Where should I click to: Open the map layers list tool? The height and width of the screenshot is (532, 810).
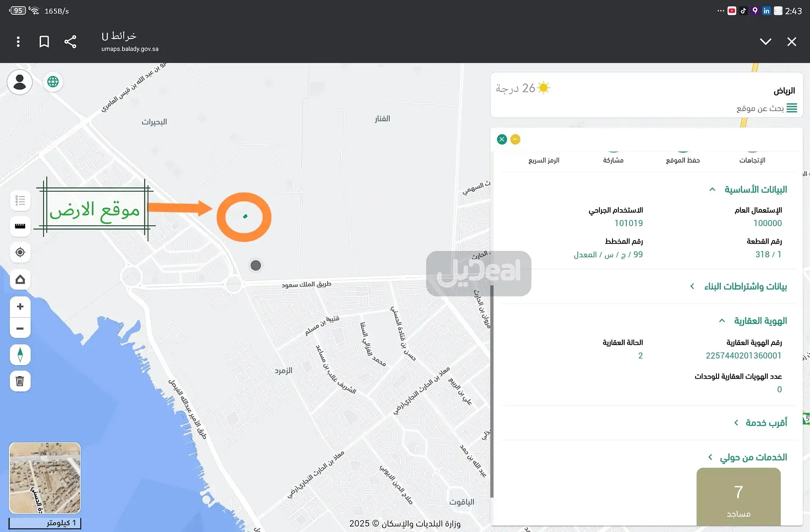(x=20, y=201)
